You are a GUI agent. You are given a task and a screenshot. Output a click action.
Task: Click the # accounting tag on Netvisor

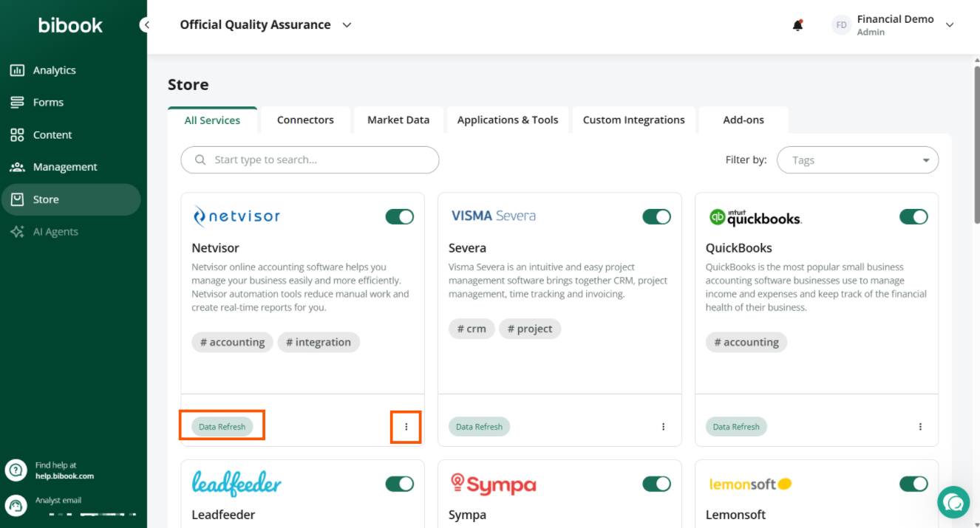click(232, 342)
